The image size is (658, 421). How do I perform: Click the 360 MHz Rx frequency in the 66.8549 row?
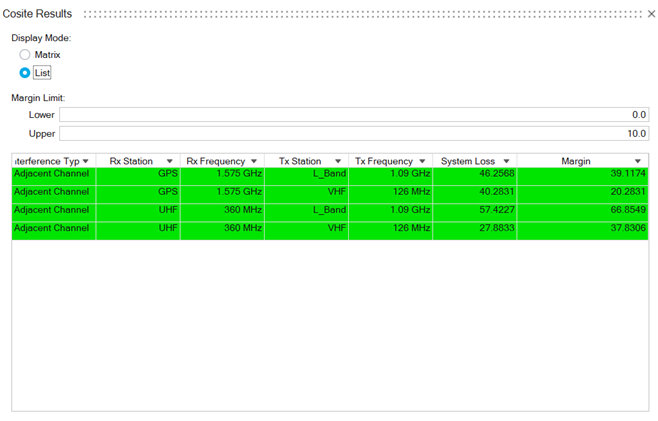point(243,209)
